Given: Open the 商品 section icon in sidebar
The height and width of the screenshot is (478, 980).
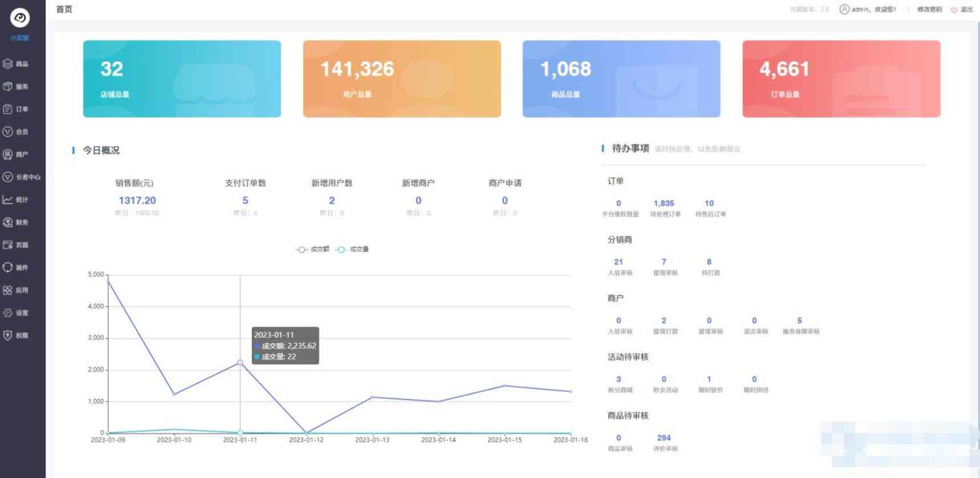Looking at the screenshot, I should click(x=8, y=64).
